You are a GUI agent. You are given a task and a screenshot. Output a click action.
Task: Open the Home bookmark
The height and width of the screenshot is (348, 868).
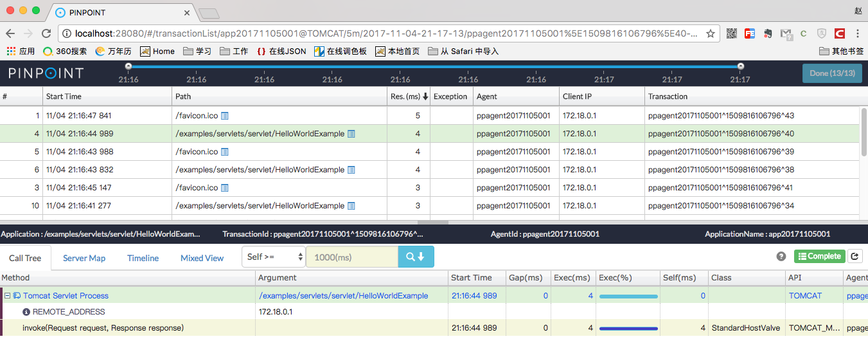coord(157,51)
